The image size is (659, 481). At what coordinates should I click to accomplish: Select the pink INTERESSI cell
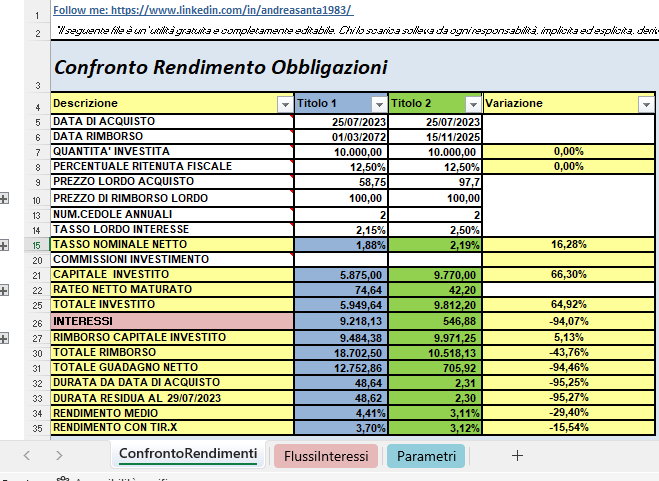(x=170, y=321)
